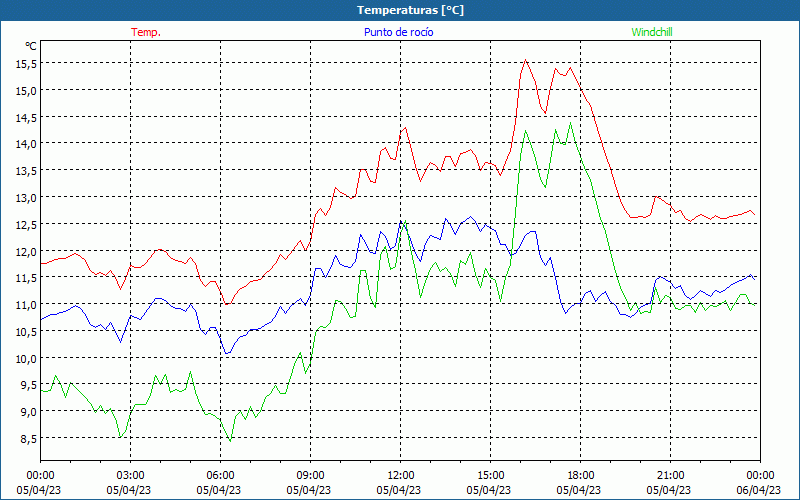The height and width of the screenshot is (500, 800).
Task: Click the 9,0 y-axis value
Action: pyautogui.click(x=29, y=412)
